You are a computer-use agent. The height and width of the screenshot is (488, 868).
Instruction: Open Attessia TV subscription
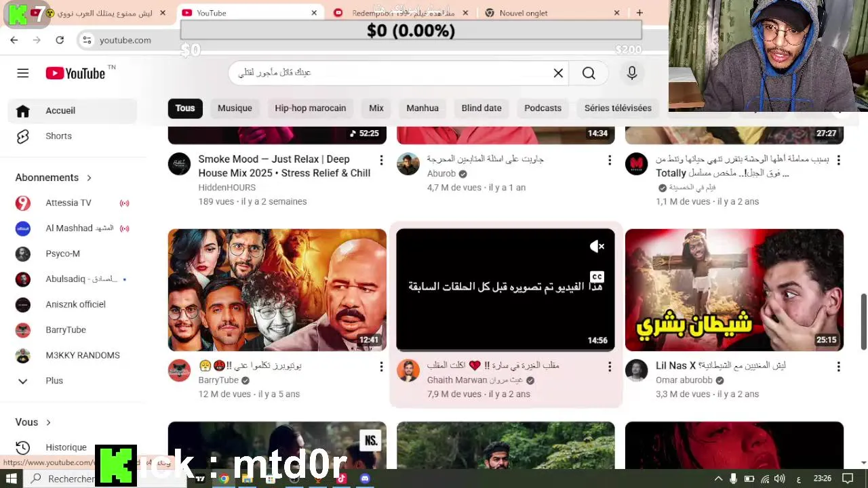pyautogui.click(x=73, y=203)
